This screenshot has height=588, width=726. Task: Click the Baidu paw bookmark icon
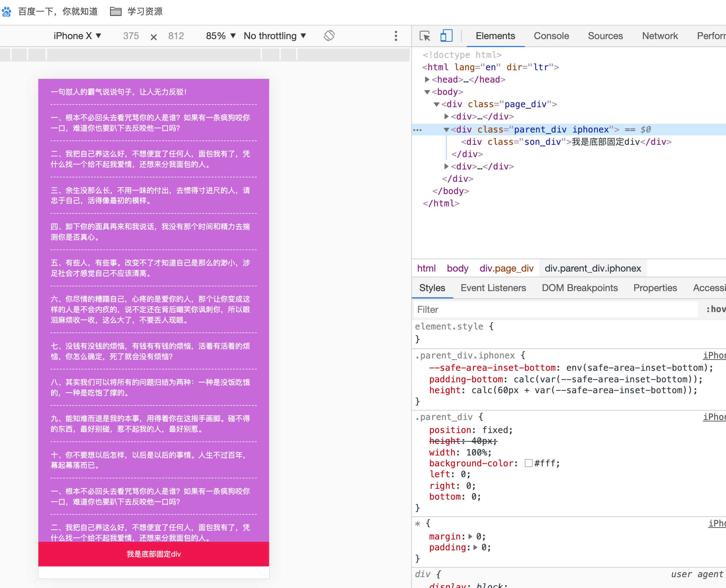(x=7, y=12)
